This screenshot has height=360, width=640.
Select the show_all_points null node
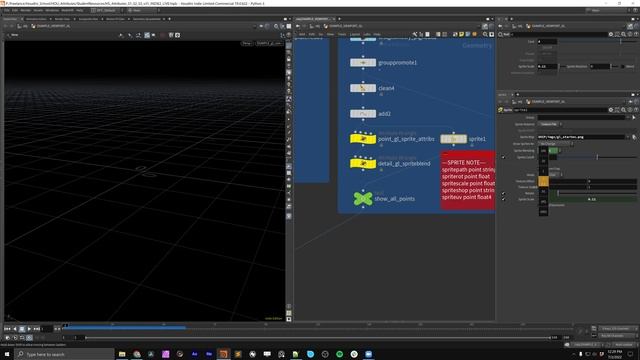pos(363,199)
